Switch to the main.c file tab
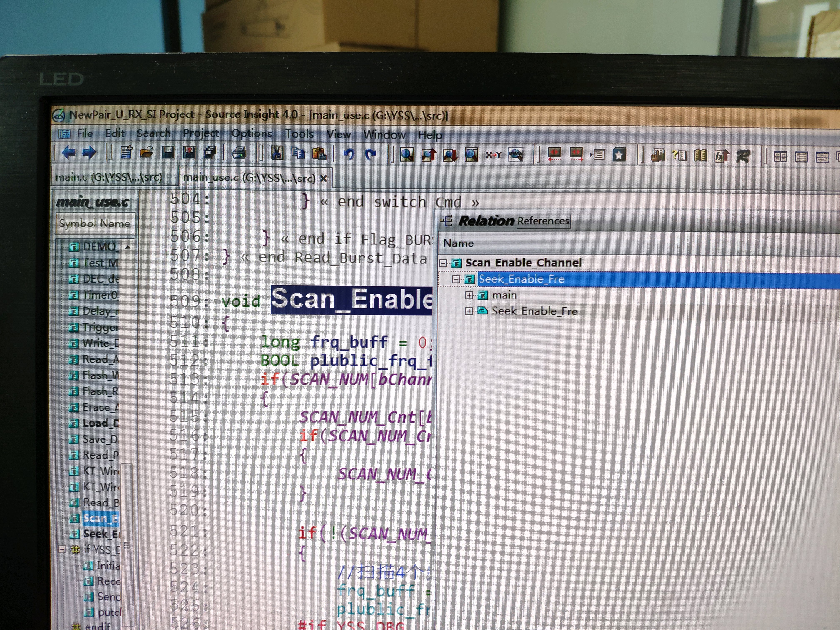 coord(109,177)
